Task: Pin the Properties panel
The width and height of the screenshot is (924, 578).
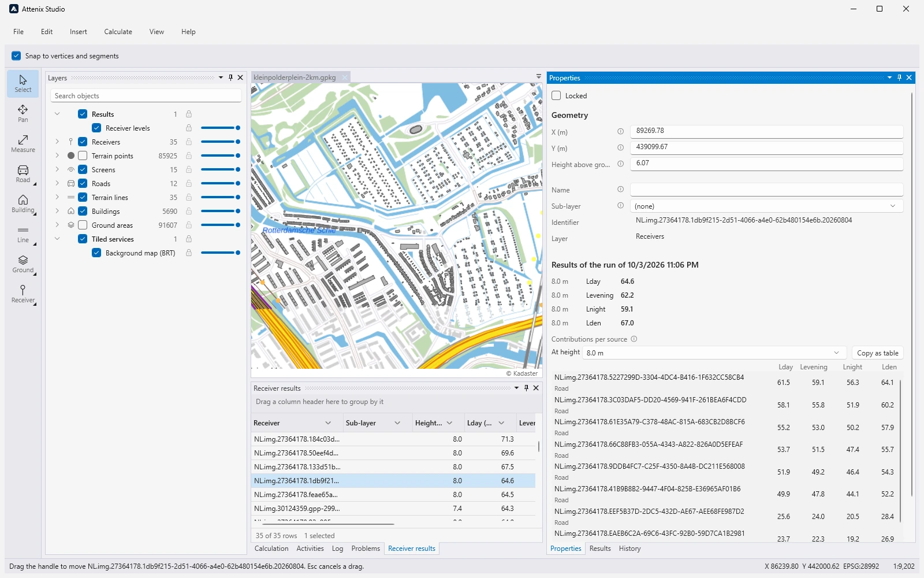Action: coord(899,77)
